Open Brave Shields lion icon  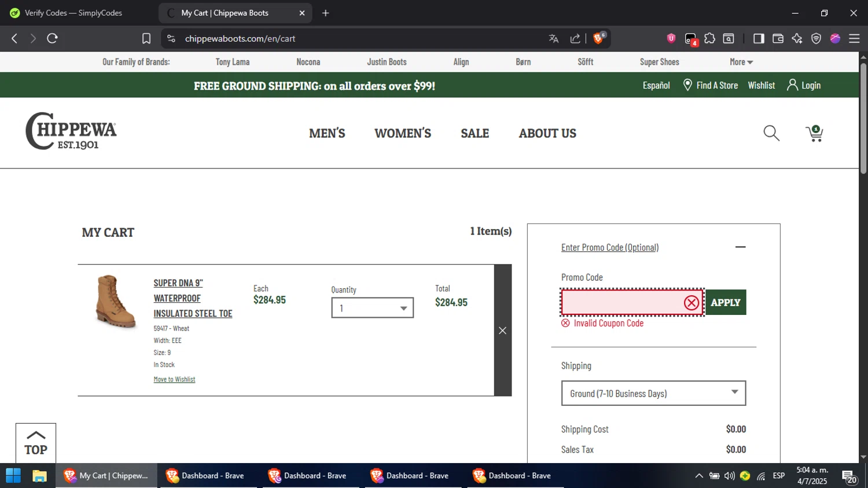pos(599,38)
